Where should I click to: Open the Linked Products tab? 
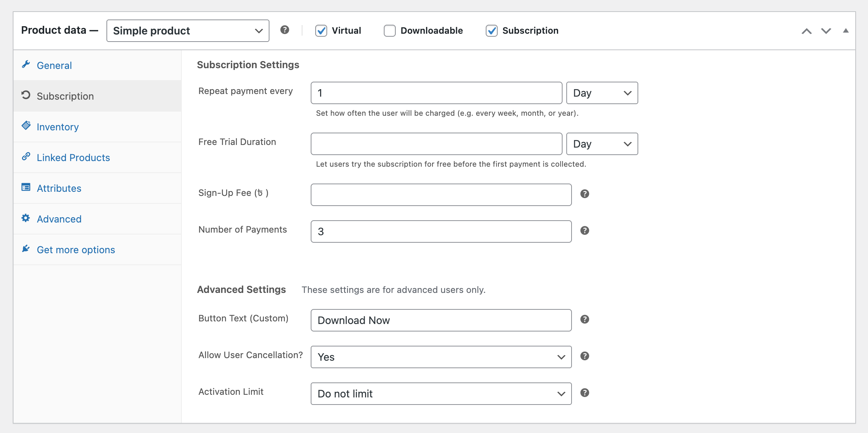coord(97,157)
